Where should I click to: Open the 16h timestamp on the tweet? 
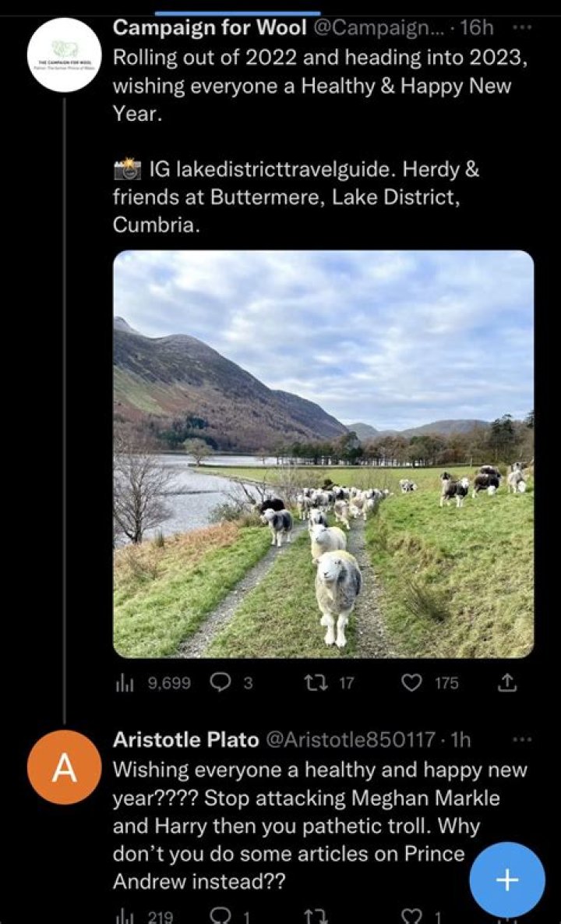478,28
